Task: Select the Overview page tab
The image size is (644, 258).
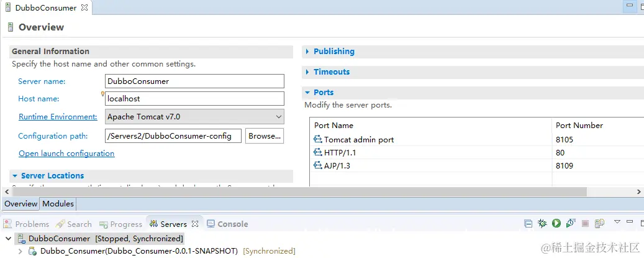Action: tap(21, 204)
